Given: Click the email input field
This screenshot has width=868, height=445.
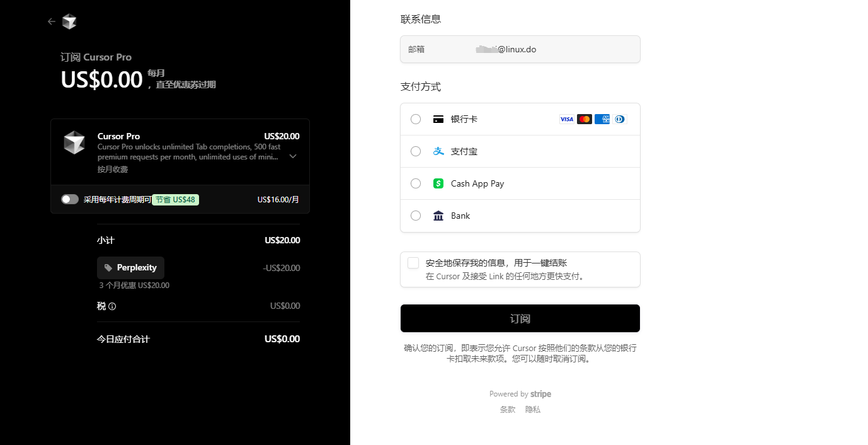Looking at the screenshot, I should pyautogui.click(x=520, y=49).
